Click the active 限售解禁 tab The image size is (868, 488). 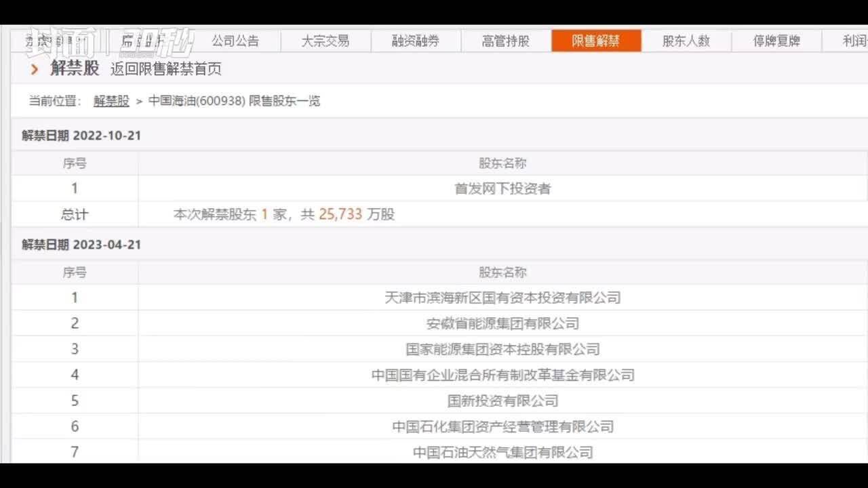pos(596,41)
